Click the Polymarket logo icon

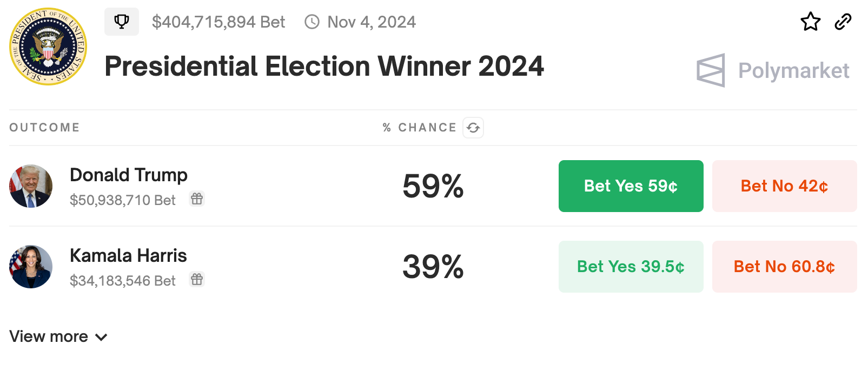[x=711, y=70]
